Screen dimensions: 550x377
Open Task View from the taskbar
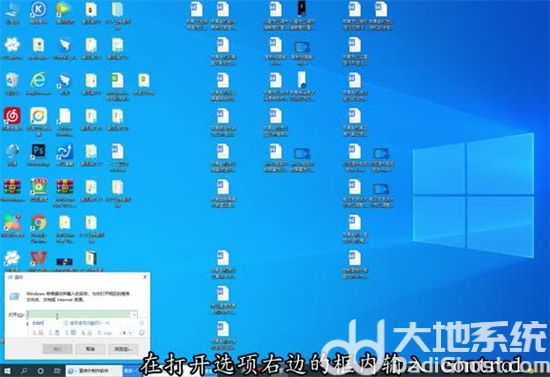(x=57, y=371)
